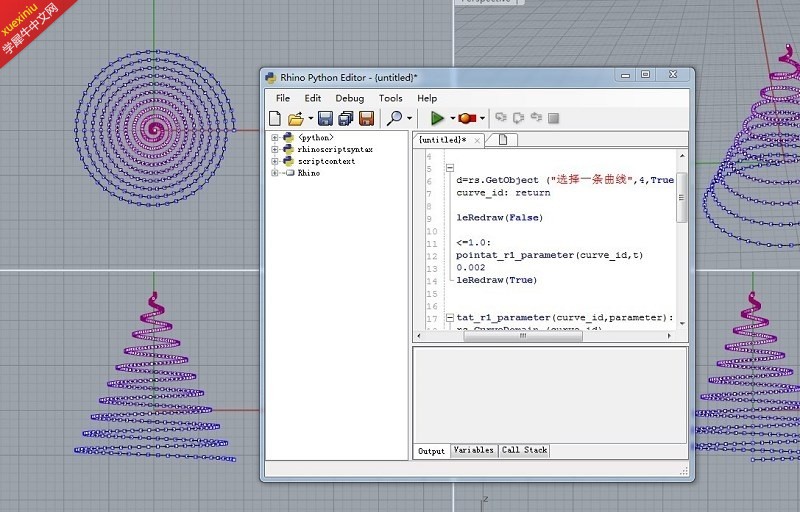Expand the scriptcontext tree node
The height and width of the screenshot is (512, 800).
pyautogui.click(x=274, y=161)
